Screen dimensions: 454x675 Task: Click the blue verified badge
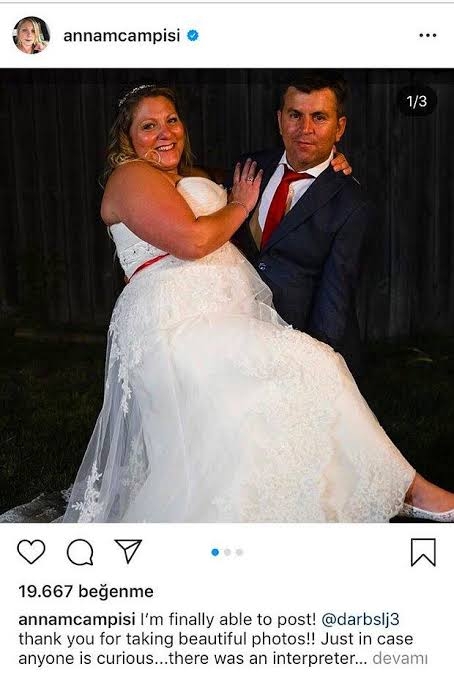point(193,36)
